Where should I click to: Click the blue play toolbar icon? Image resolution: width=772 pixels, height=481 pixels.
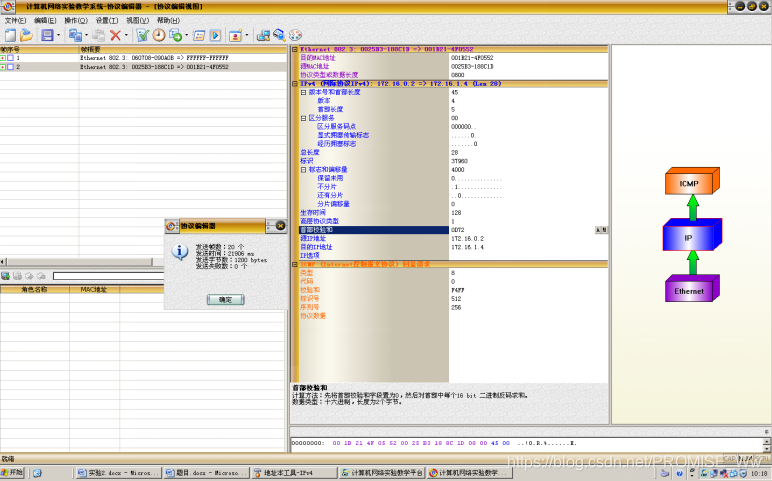click(x=215, y=35)
